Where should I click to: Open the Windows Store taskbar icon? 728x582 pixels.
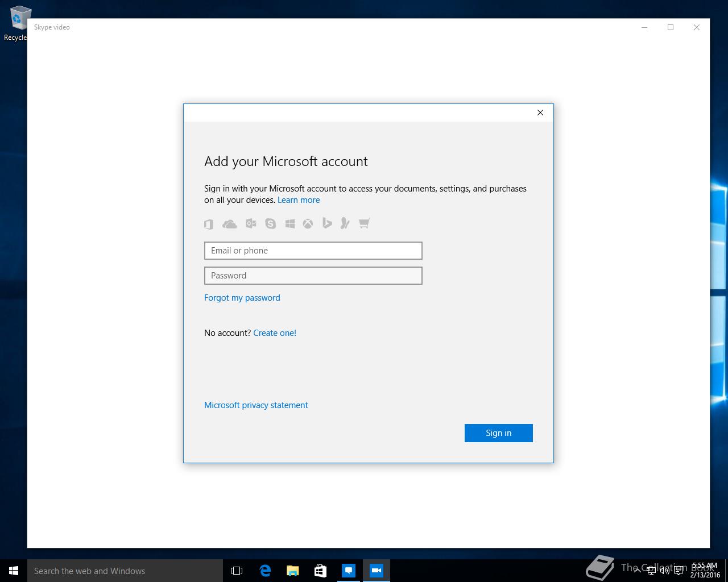tap(321, 571)
